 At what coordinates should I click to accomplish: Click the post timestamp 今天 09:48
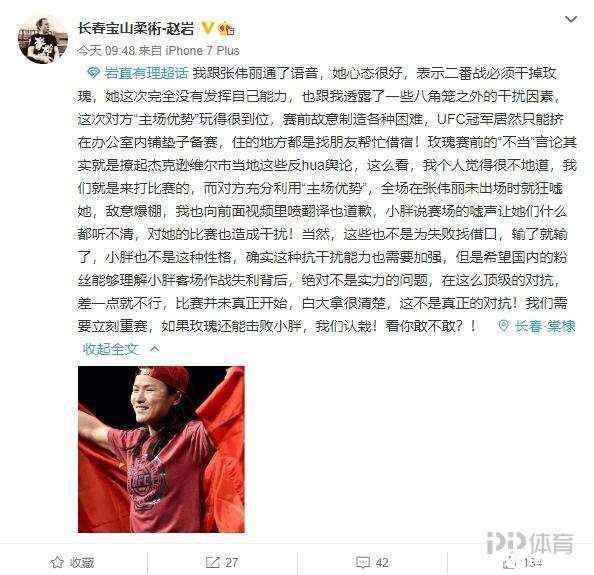coord(106,51)
